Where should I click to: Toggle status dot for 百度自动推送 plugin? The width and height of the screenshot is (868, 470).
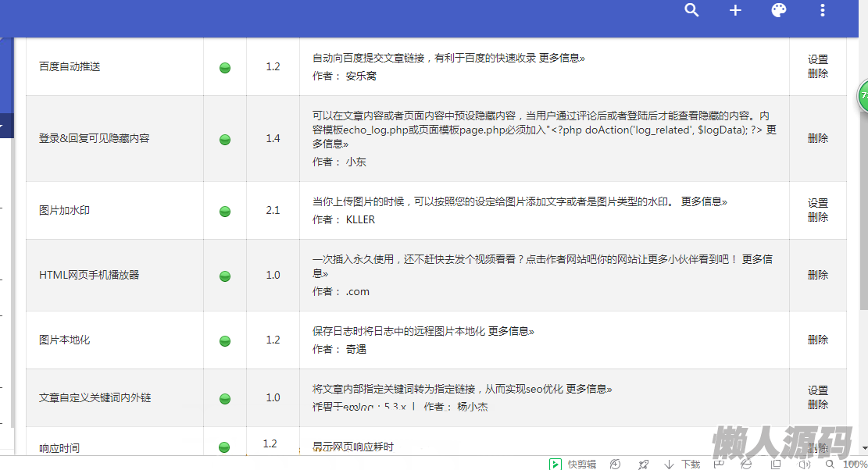(x=225, y=67)
